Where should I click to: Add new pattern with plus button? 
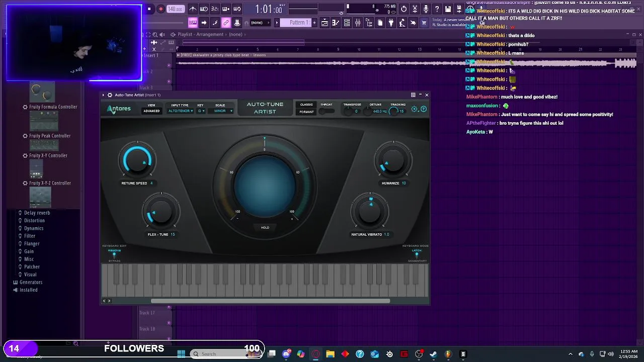(x=315, y=23)
